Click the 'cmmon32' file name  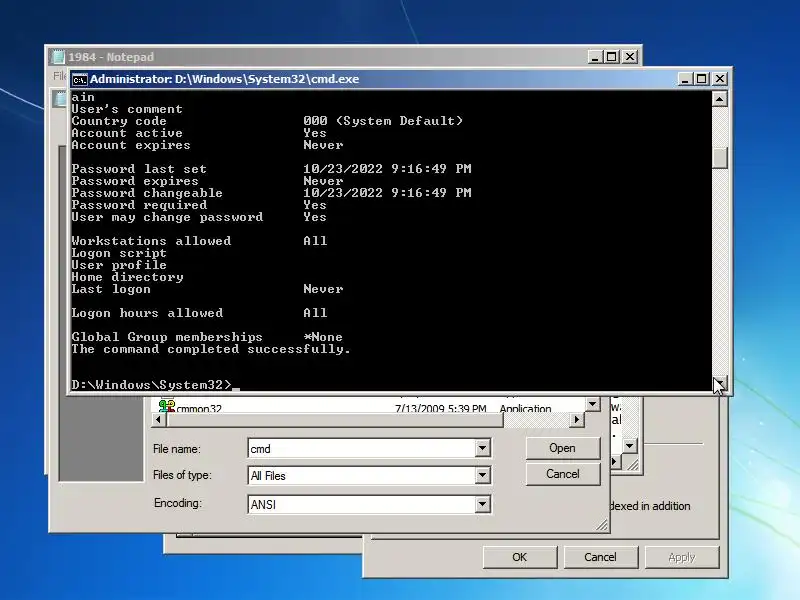199,408
